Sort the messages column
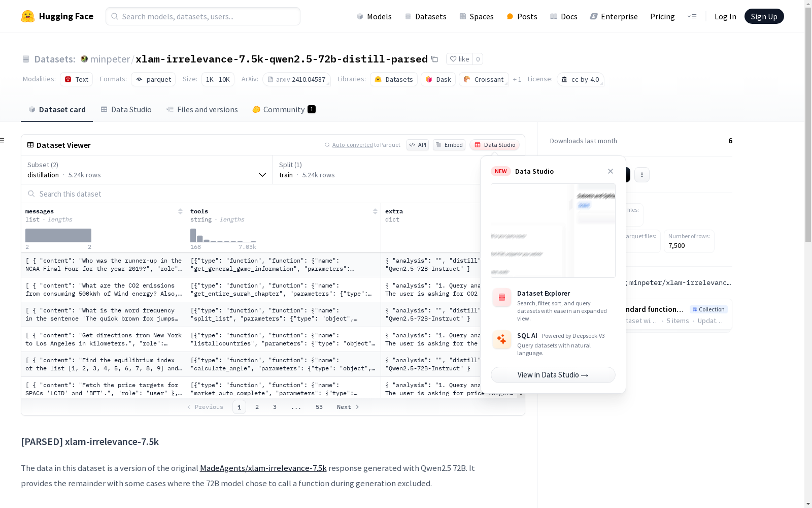 click(180, 211)
